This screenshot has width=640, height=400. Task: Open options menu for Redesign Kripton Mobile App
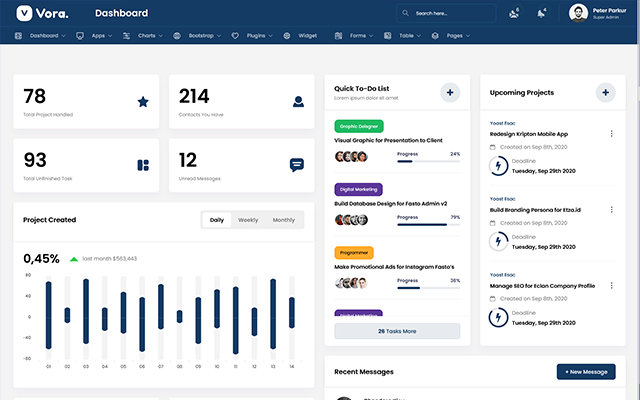(612, 134)
